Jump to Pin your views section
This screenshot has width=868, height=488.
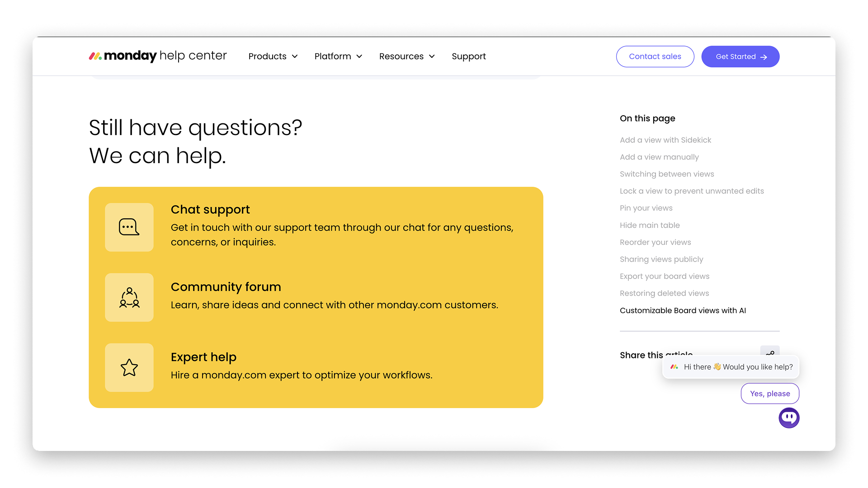click(646, 208)
